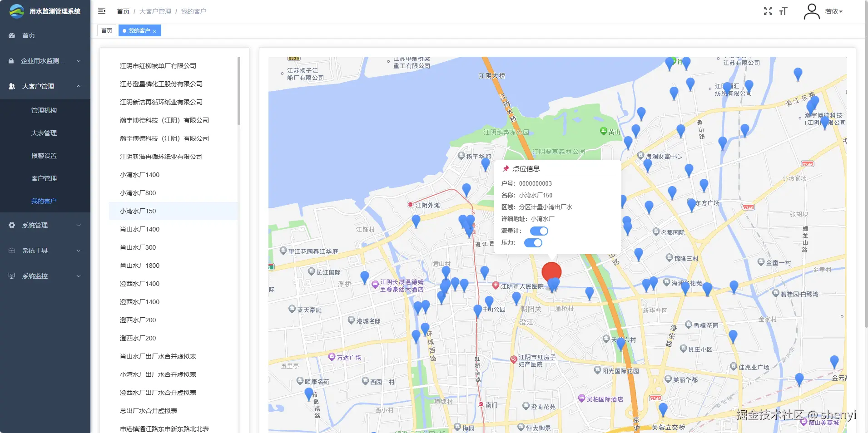
Task: Select 总出厂水合并虚拟表
Action: [x=173, y=411]
